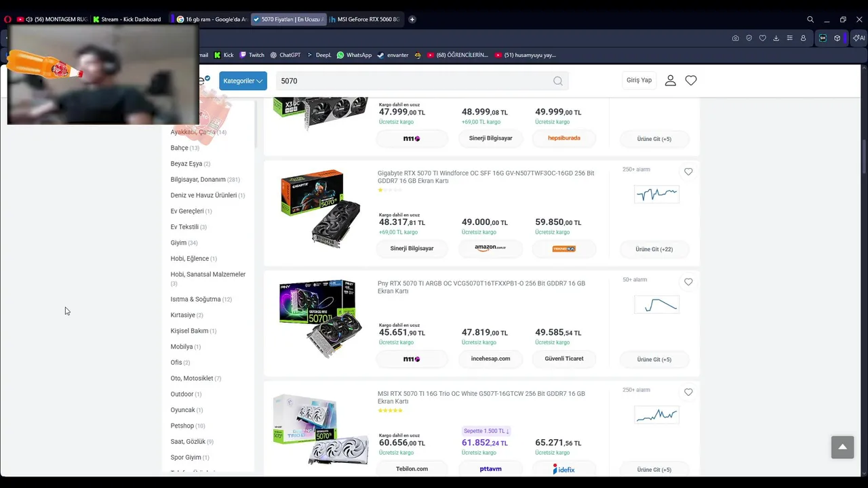Select Deniz ve Havuz Ürünleri category
This screenshot has width=868, height=488.
click(x=208, y=195)
